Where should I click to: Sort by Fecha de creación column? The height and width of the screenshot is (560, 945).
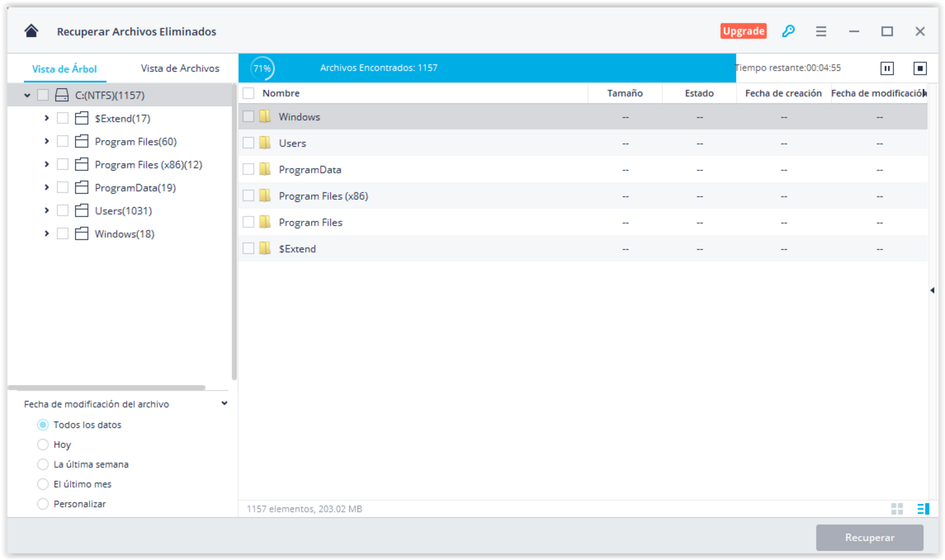[x=783, y=93]
